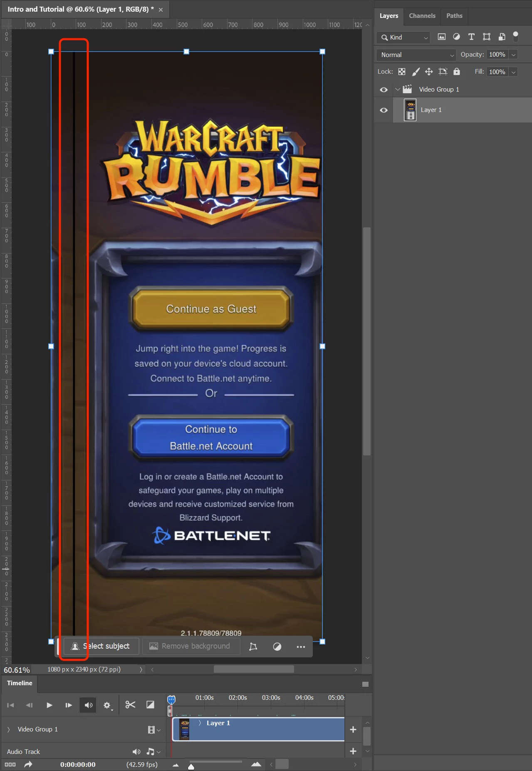
Task: Go to first frame in timeline
Action: pyautogui.click(x=11, y=705)
